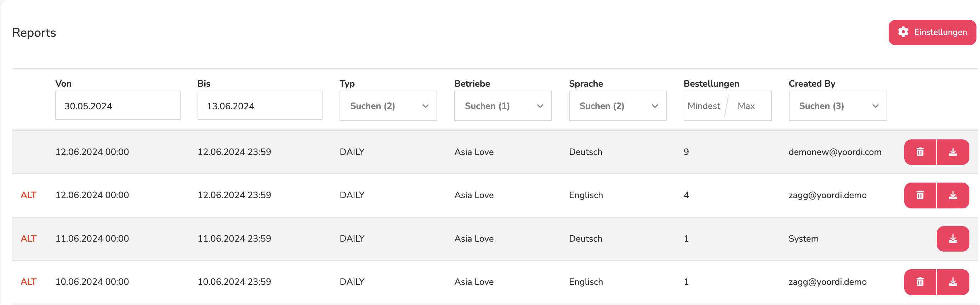This screenshot has height=305, width=980.
Task: Expand the Created By filter dropdown
Action: [x=838, y=106]
